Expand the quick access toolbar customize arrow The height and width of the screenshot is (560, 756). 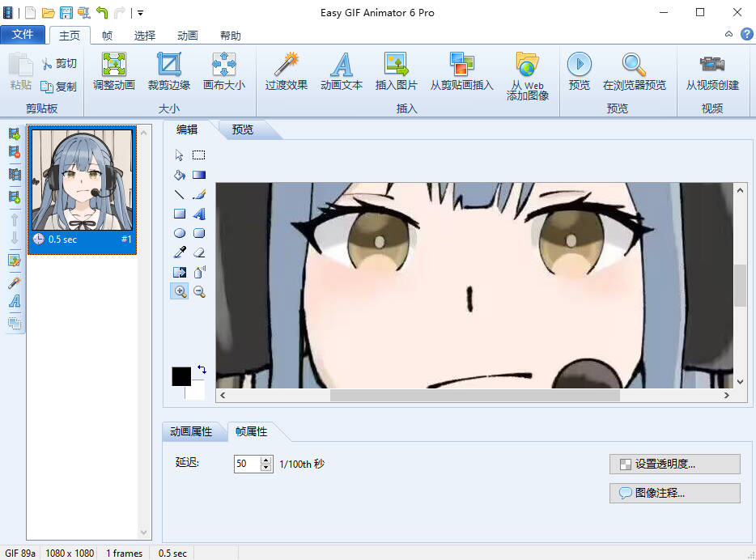140,13
